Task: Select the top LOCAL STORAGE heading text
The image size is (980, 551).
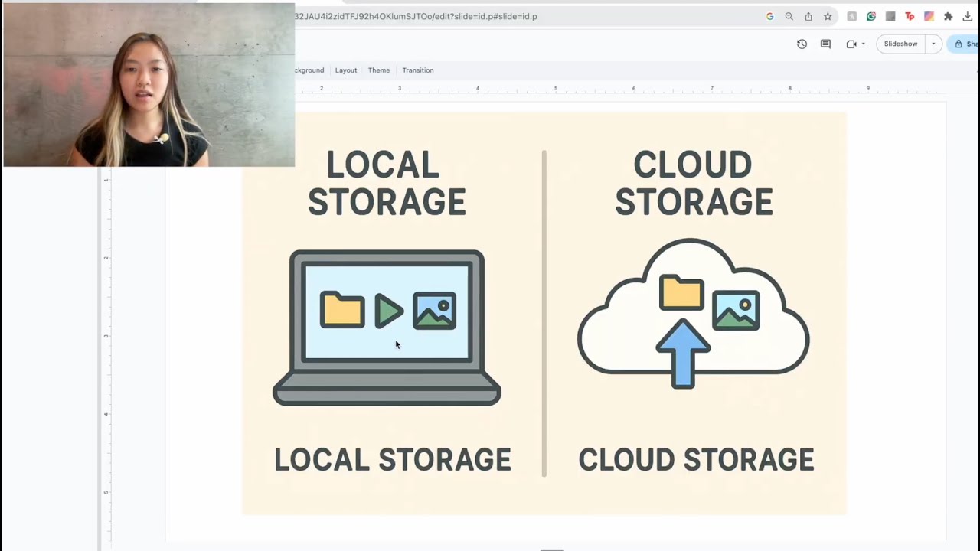Action: click(387, 184)
